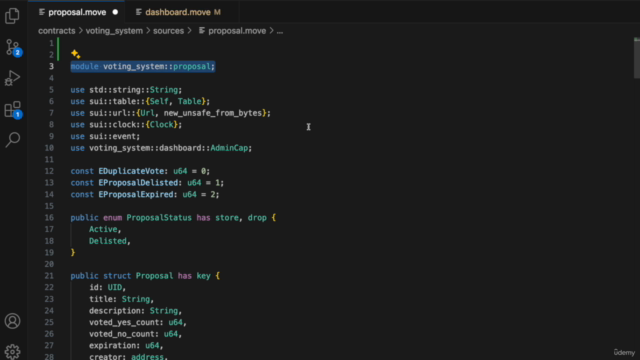Click 'use sui::clock::{Clock};' line
Viewport: 640px width, 360px height.
click(x=126, y=124)
